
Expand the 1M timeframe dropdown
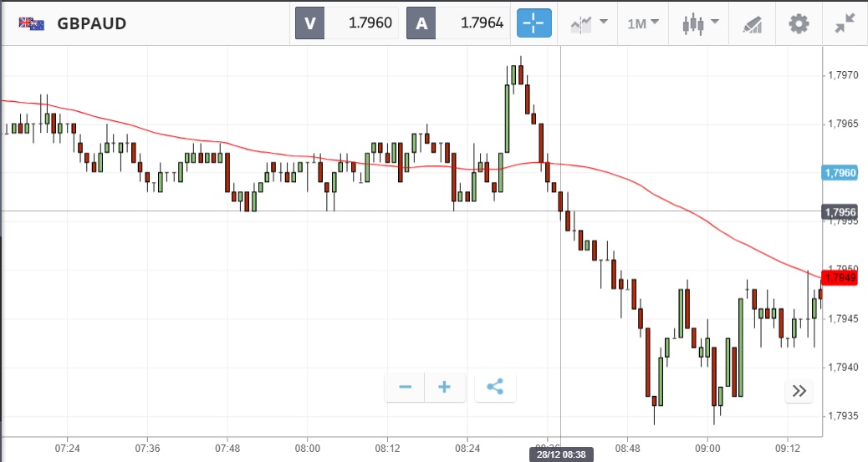click(643, 23)
